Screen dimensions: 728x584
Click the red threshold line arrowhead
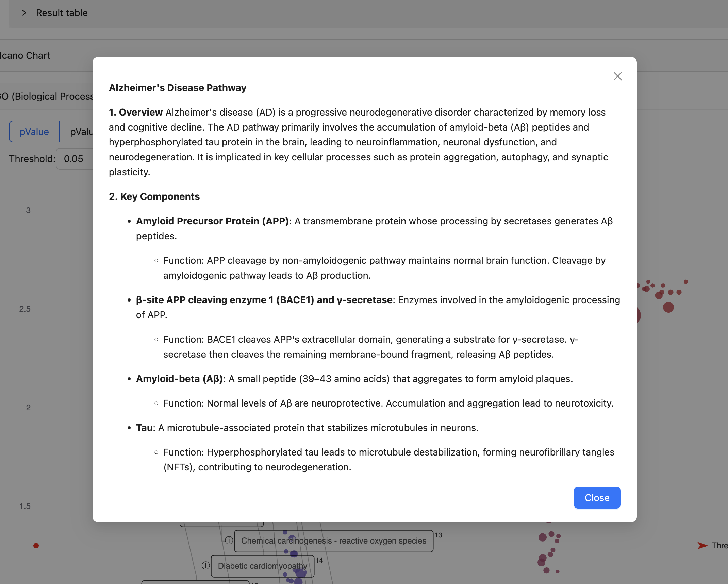tap(702, 546)
